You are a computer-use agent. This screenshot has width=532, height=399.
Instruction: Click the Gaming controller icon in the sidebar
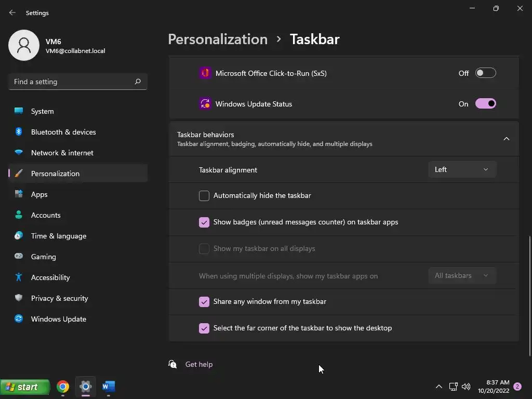click(19, 256)
